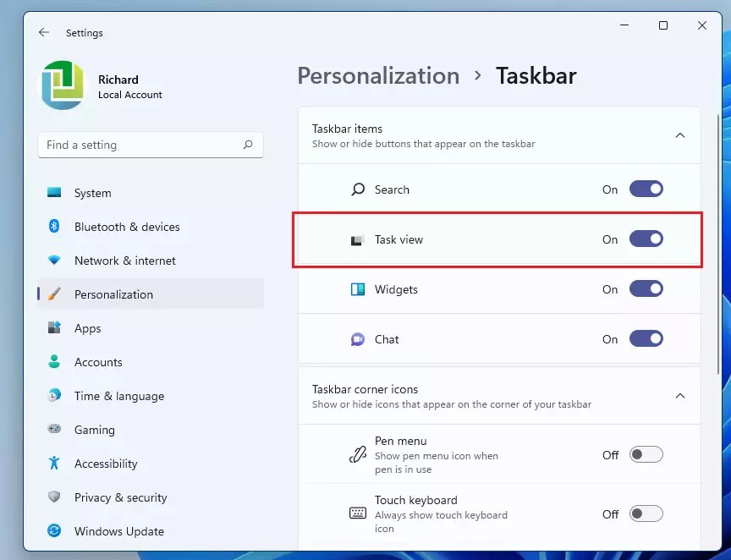
Task: Collapse the Taskbar corner icons section
Action: point(680,396)
